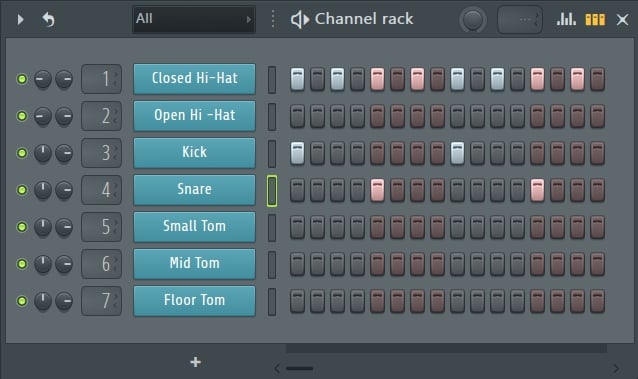Enable first step of Small Tom row
The height and width of the screenshot is (379, 638).
pos(297,227)
